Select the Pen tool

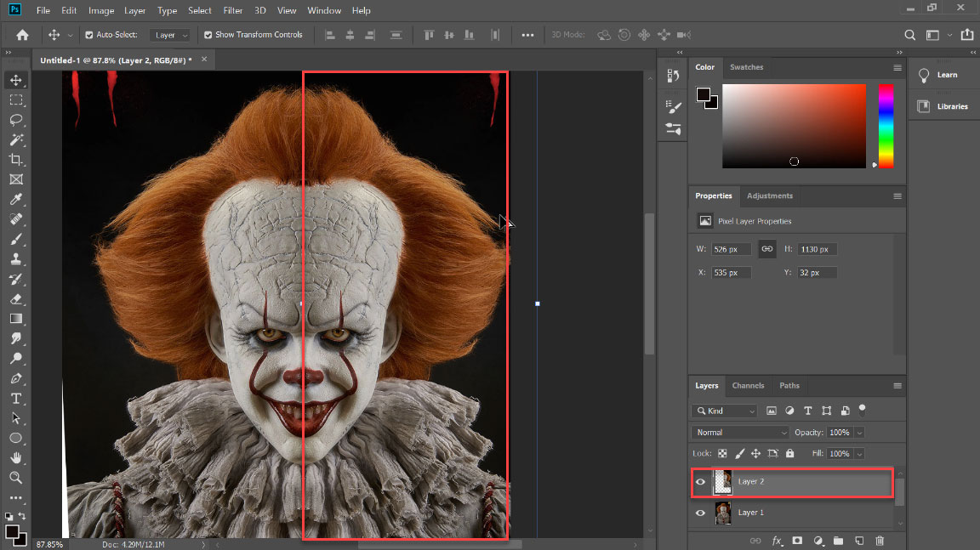16,378
